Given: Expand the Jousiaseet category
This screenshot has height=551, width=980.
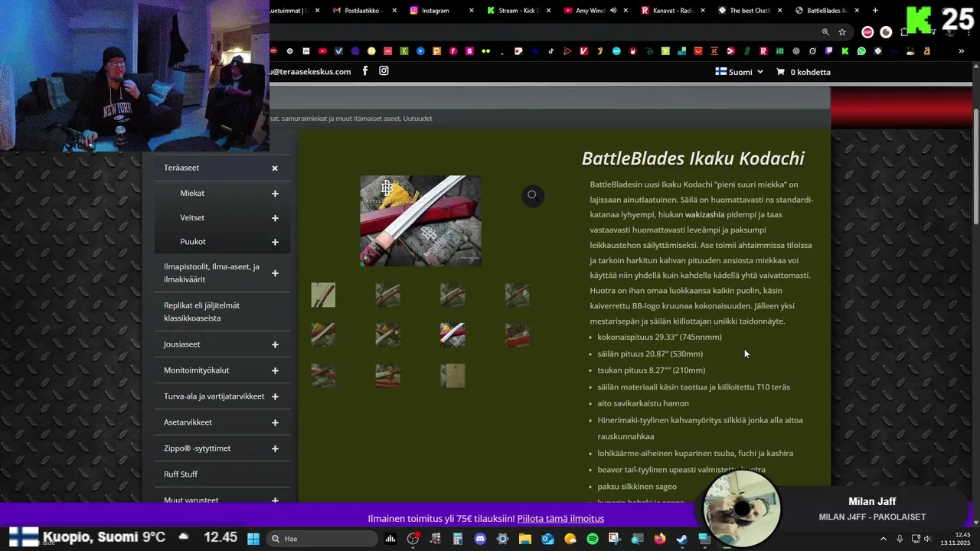Looking at the screenshot, I should 275,344.
